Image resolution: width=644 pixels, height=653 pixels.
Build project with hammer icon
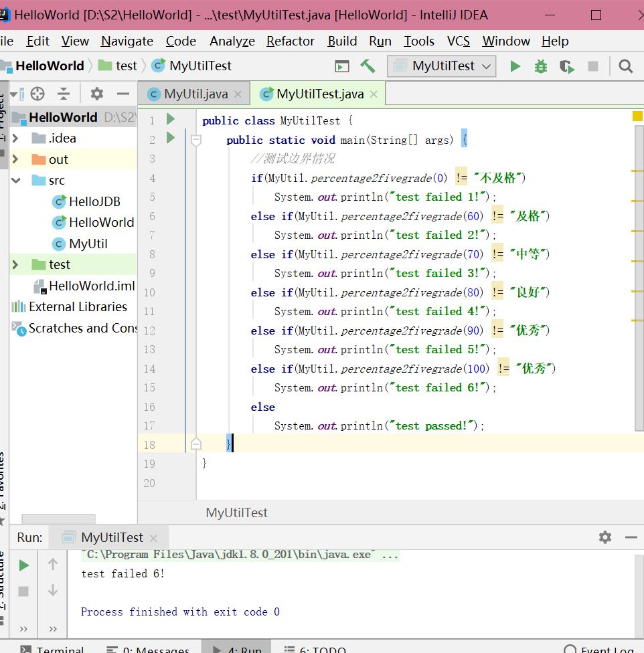[x=368, y=66]
